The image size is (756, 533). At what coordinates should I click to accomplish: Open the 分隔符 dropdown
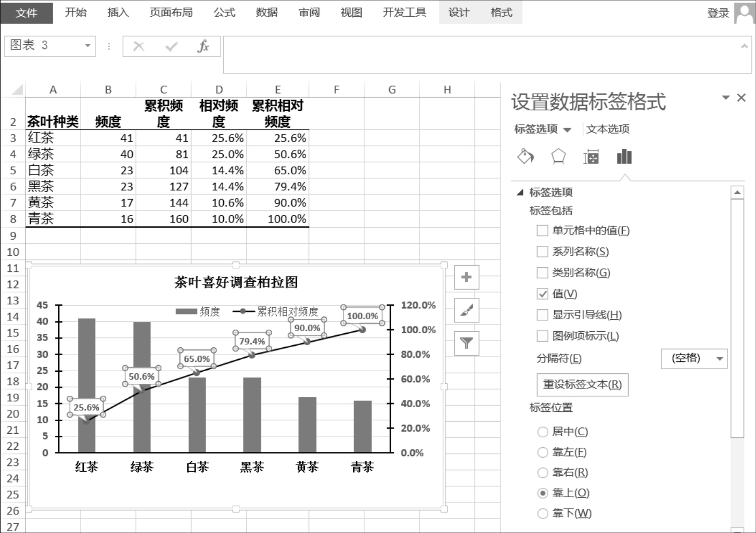coord(694,358)
